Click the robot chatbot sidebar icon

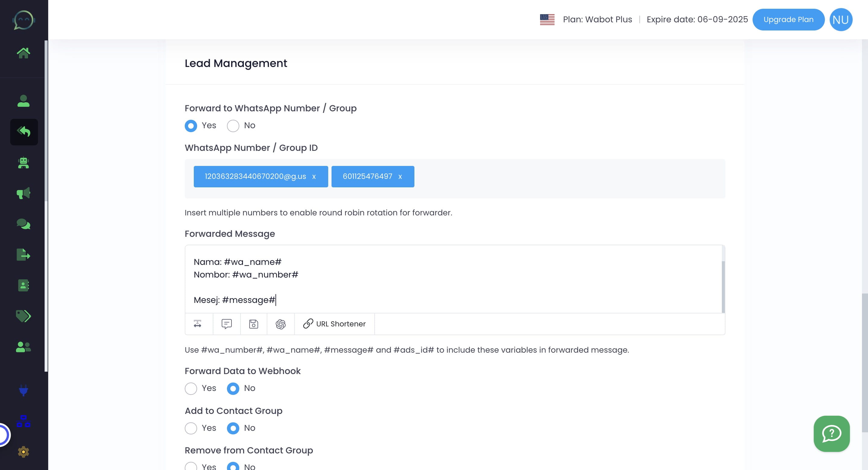click(x=23, y=163)
